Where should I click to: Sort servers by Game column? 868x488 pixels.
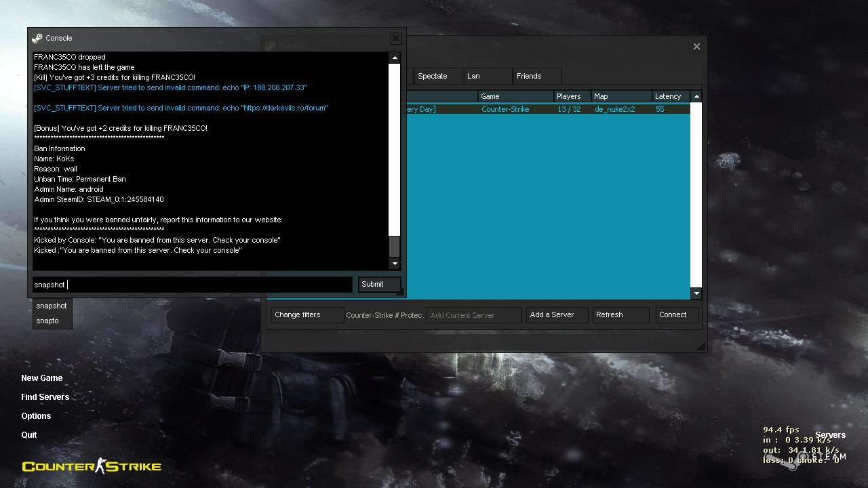(x=515, y=96)
